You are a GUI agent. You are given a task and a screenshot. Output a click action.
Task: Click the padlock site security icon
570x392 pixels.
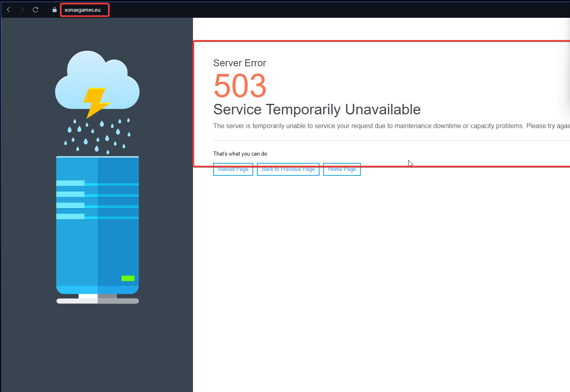click(x=55, y=10)
